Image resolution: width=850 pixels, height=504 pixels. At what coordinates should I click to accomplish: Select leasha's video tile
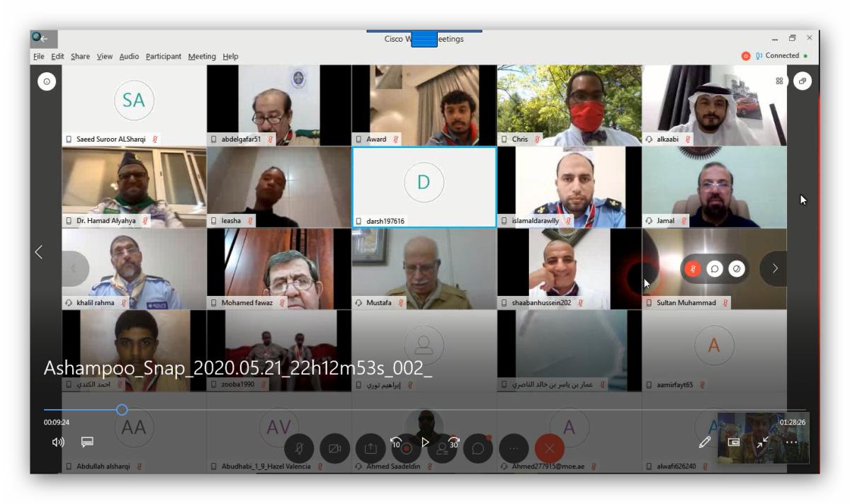click(279, 187)
